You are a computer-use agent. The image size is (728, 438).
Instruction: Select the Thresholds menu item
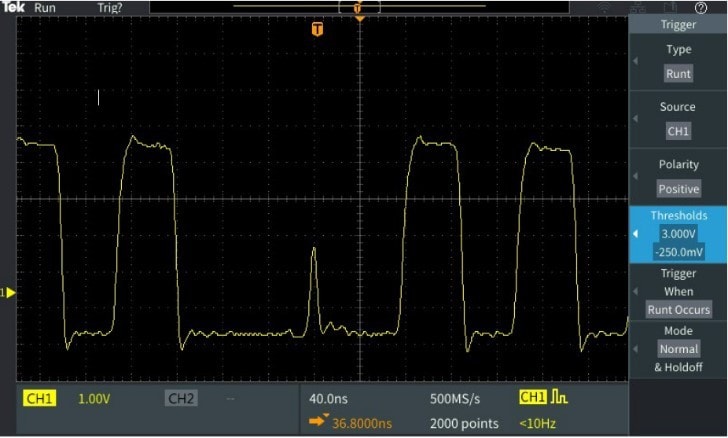click(x=678, y=235)
